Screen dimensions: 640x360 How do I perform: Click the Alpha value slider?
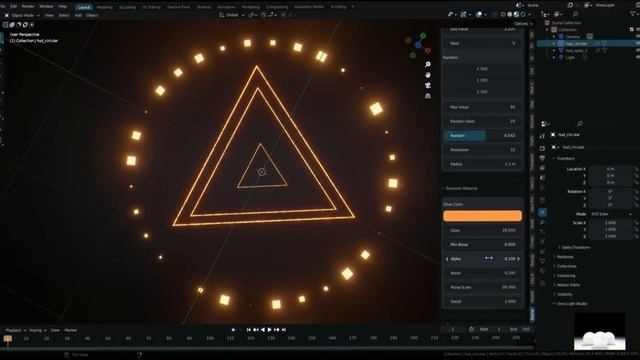[x=482, y=259]
